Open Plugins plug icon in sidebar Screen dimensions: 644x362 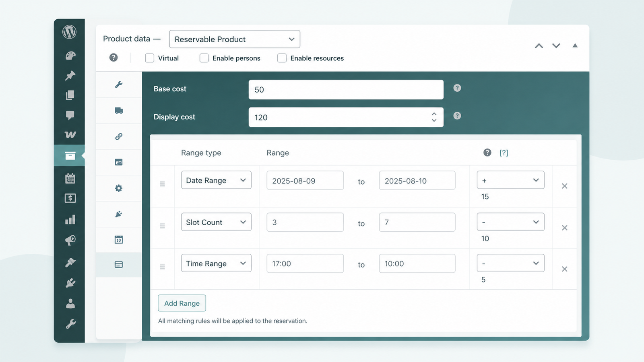70,283
